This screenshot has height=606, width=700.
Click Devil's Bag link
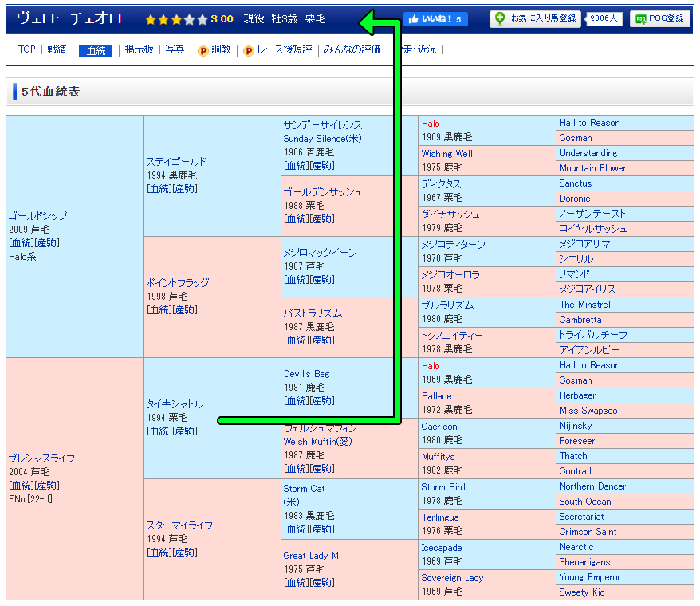[x=306, y=374]
